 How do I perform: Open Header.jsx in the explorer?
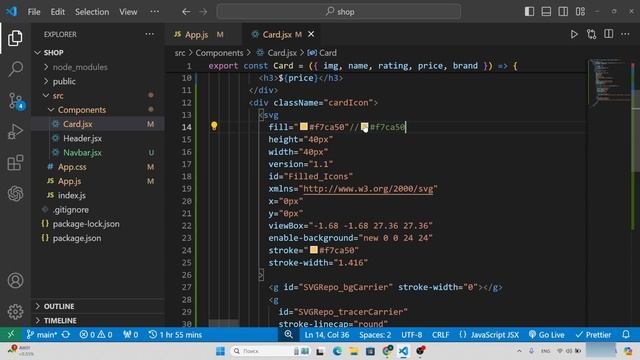82,138
